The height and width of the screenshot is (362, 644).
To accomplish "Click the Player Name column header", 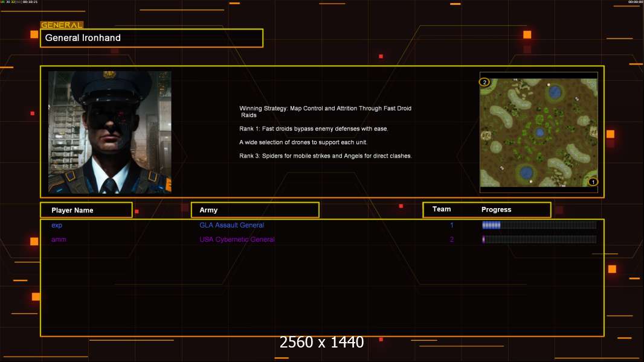I will point(86,210).
